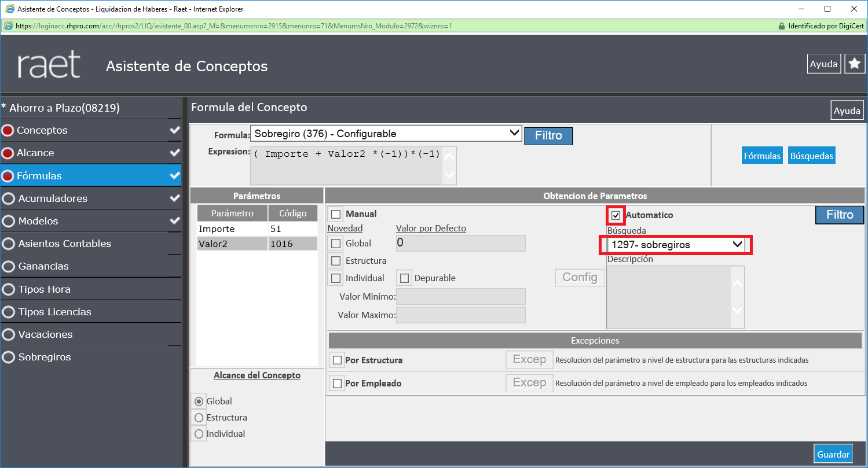The image size is (868, 468).
Task: Click the Expresion box scroll up arrow
Action: click(x=449, y=156)
